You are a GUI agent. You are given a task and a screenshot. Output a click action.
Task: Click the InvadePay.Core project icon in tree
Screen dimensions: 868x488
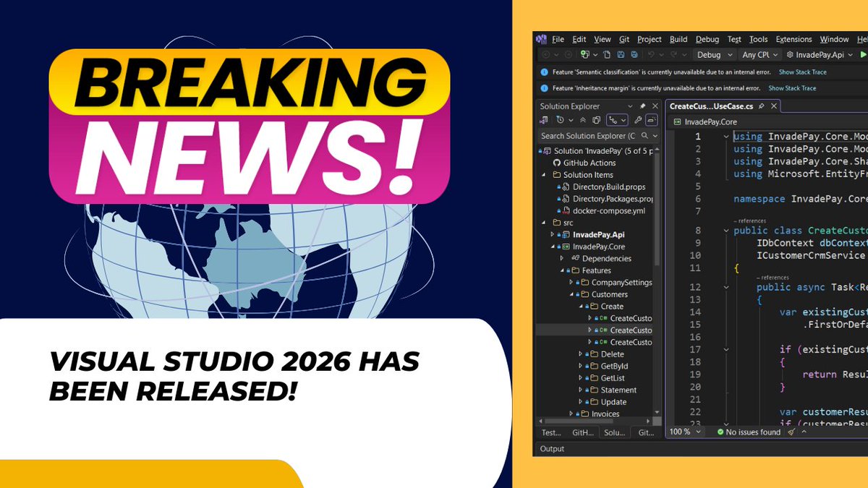click(x=565, y=247)
